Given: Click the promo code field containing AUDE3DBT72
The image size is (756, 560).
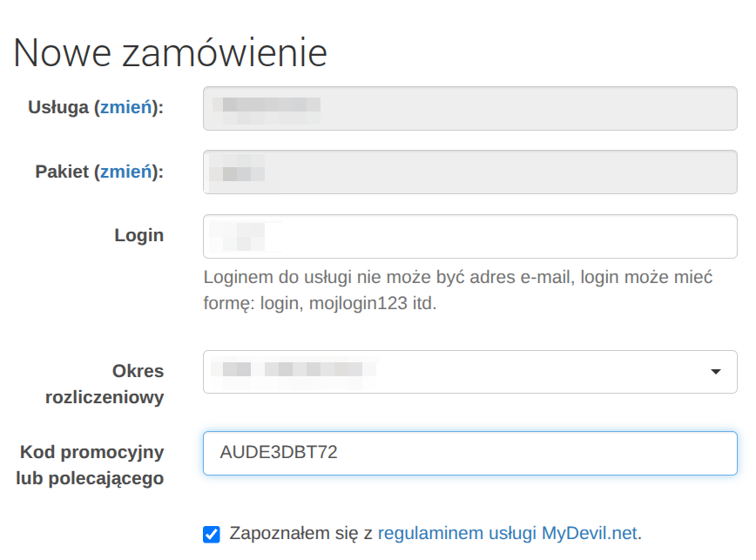Looking at the screenshot, I should (470, 453).
